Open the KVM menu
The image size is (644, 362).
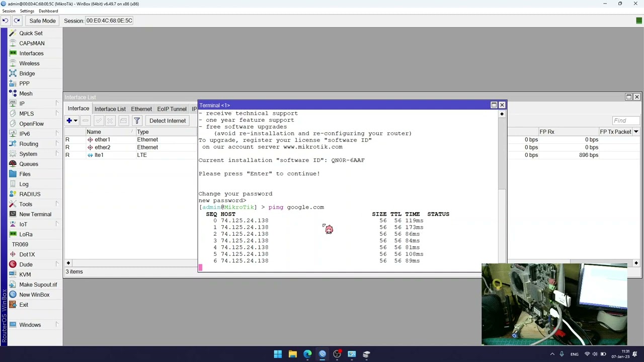click(25, 275)
